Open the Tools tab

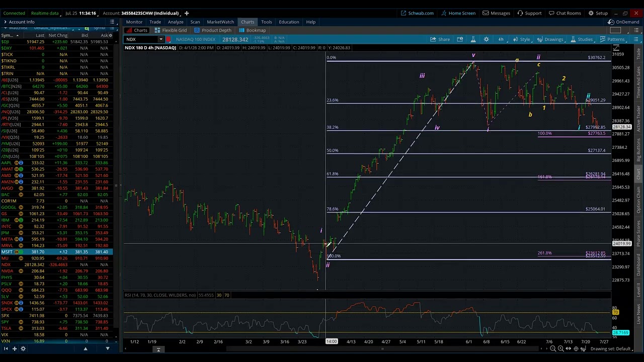tap(266, 22)
